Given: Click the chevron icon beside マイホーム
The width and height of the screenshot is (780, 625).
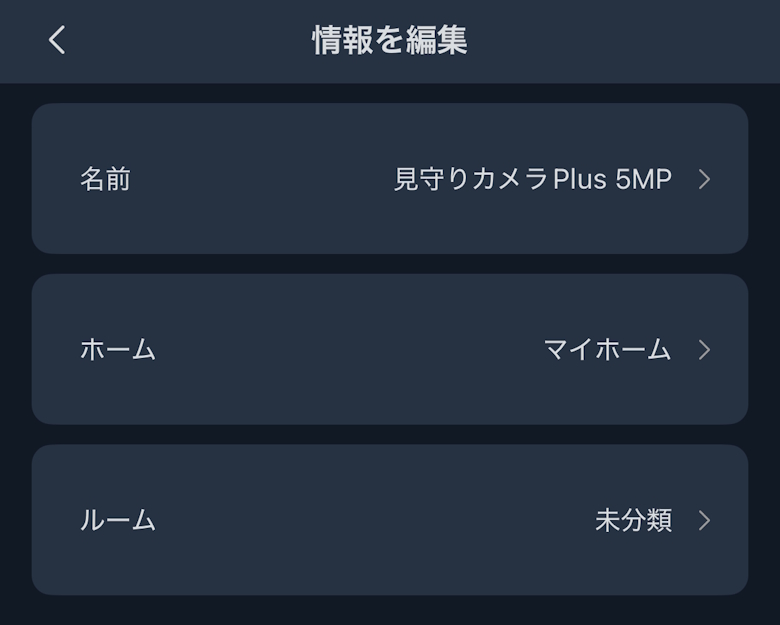Looking at the screenshot, I should coord(704,349).
